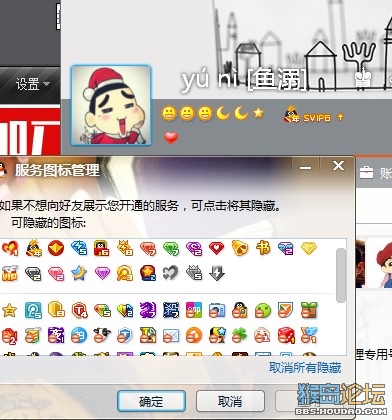This screenshot has width=392, height=420.
Task: Unhide the hidden cow service icon
Action: [102, 335]
